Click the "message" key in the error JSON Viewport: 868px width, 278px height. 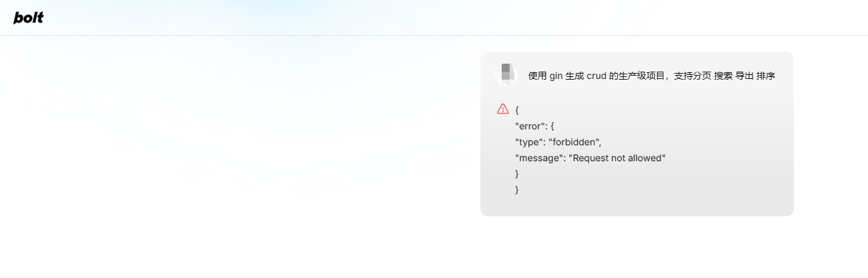(540, 158)
